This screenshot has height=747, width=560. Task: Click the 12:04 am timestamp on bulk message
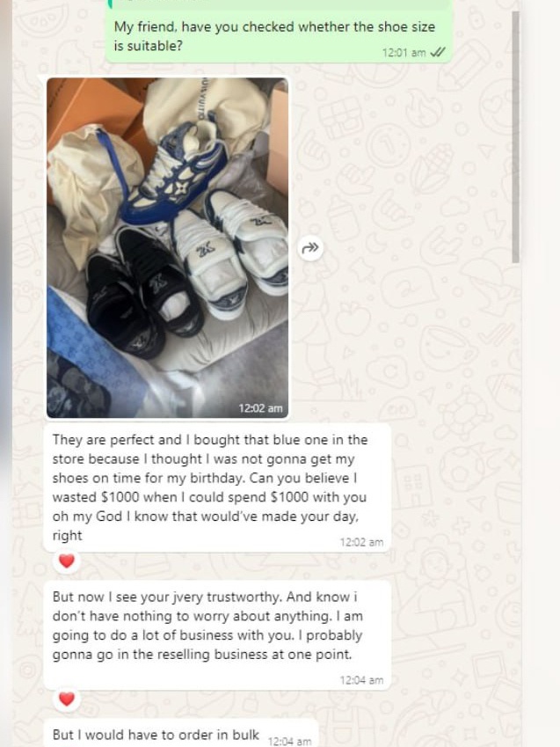tap(289, 742)
